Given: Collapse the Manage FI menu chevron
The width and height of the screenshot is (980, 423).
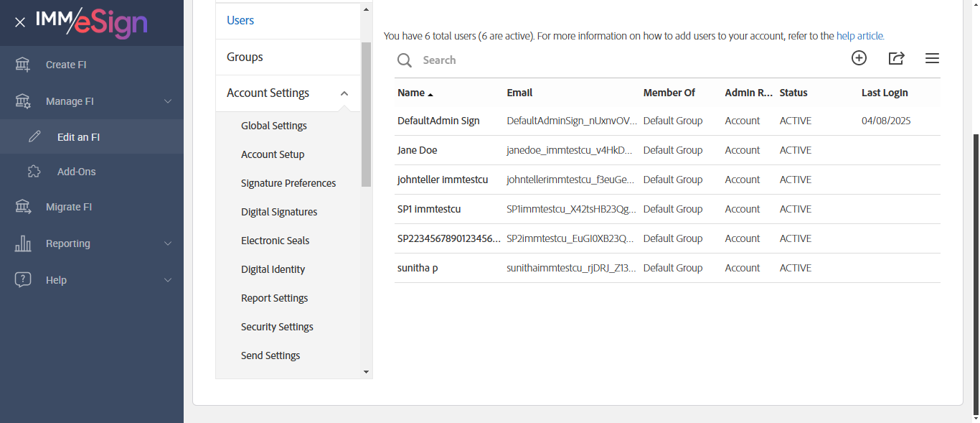Looking at the screenshot, I should point(168,101).
